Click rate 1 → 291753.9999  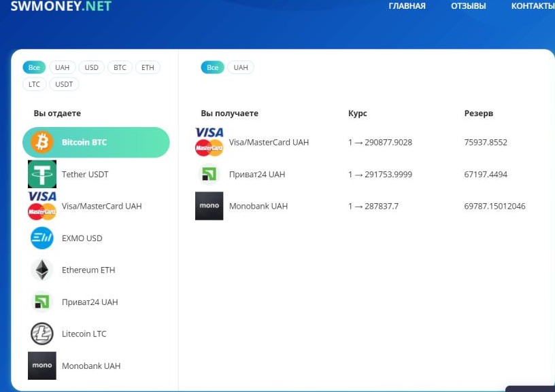click(380, 175)
